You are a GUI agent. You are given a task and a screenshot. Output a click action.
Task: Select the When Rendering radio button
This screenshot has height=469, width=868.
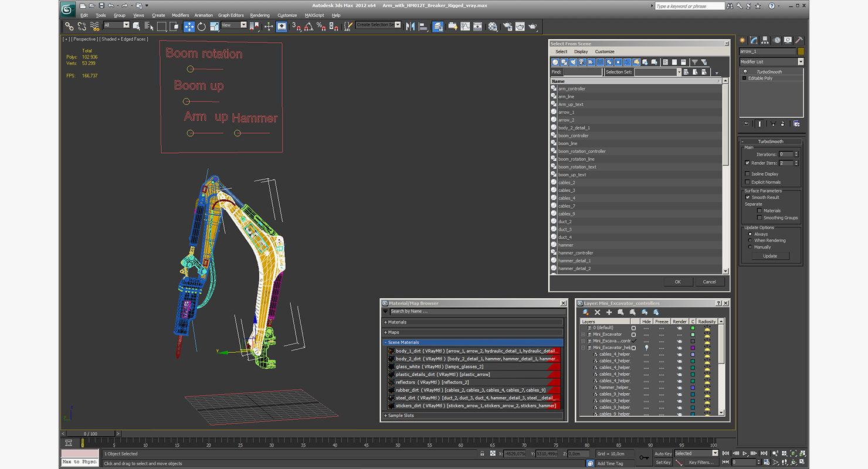(x=750, y=240)
